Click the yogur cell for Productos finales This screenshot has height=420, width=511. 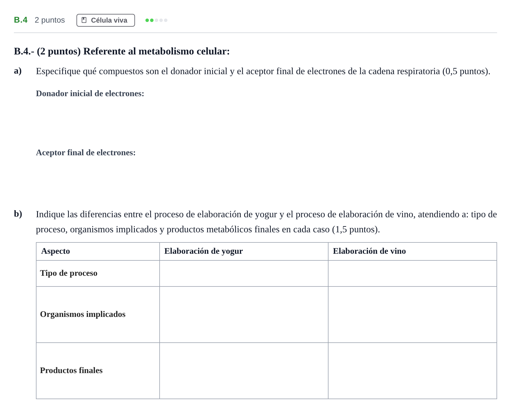[244, 371]
